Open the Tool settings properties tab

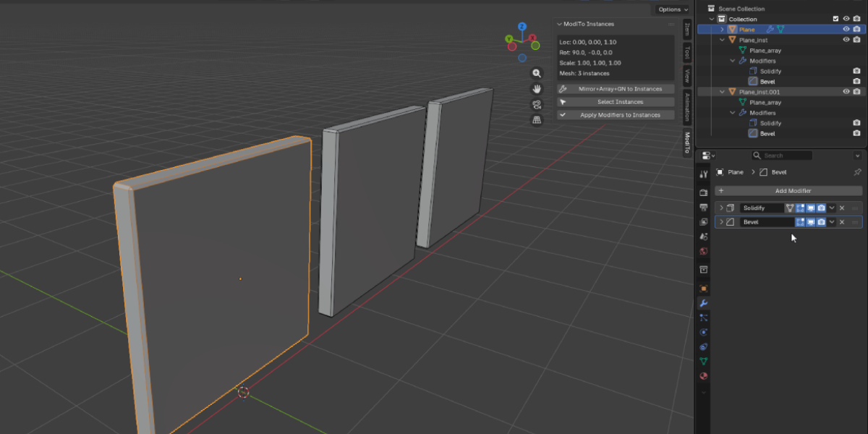[703, 174]
